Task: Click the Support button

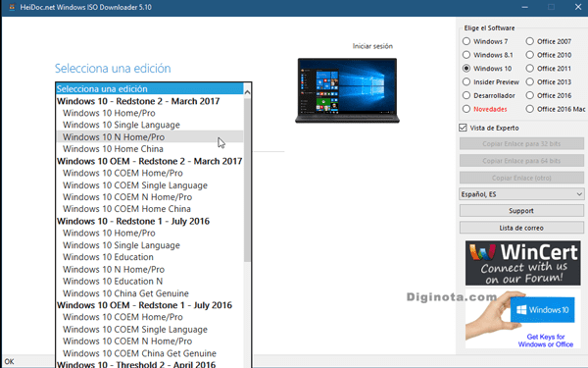Action: 521,211
